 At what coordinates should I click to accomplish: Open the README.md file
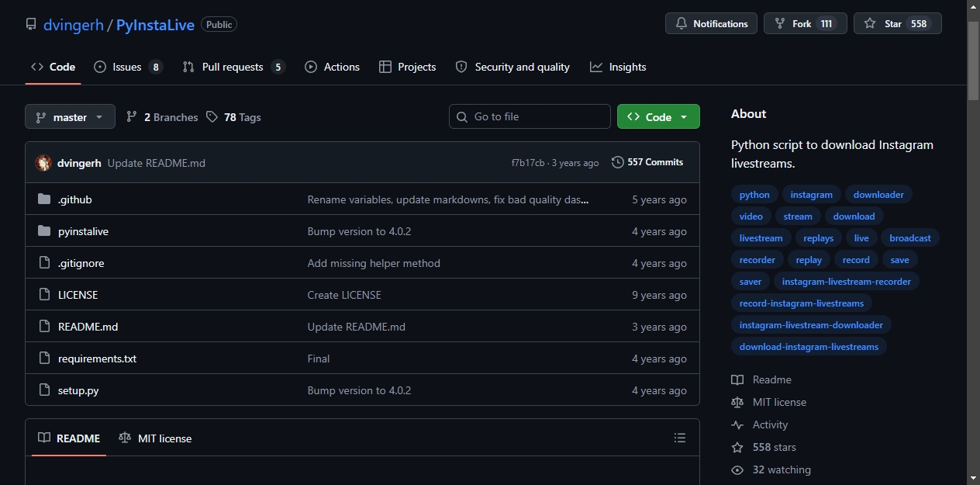pos(88,327)
